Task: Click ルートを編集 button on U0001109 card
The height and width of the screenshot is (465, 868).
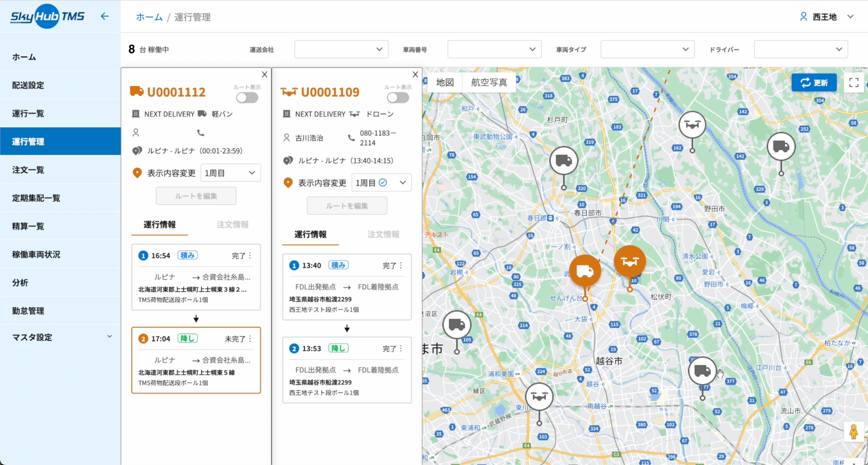Action: pos(347,205)
